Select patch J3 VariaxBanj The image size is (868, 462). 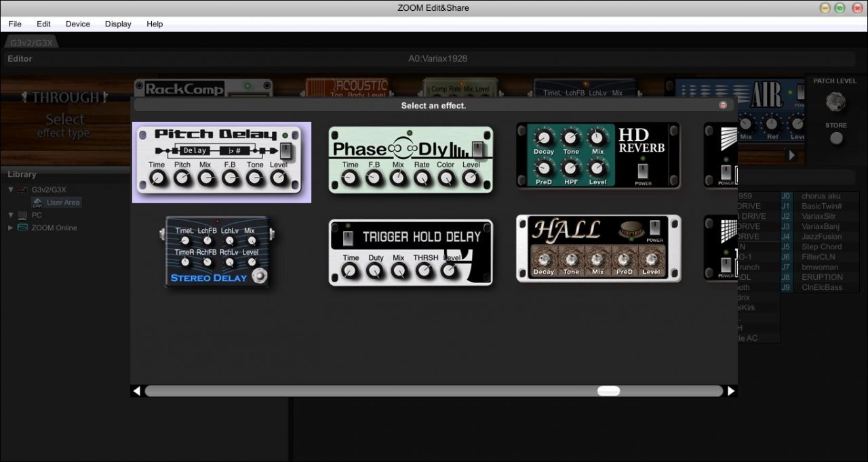pos(819,226)
